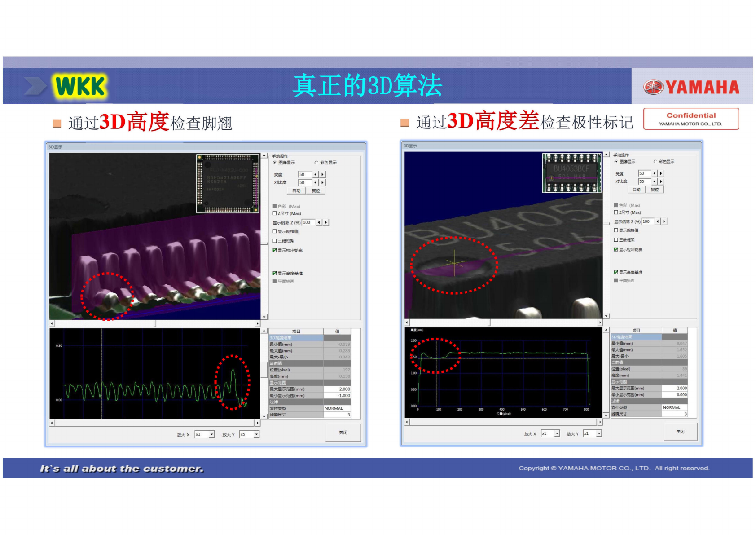Viewport: 756px width, 535px height.
Task: Click graph scroll-right arrow, left window
Action: [x=258, y=423]
